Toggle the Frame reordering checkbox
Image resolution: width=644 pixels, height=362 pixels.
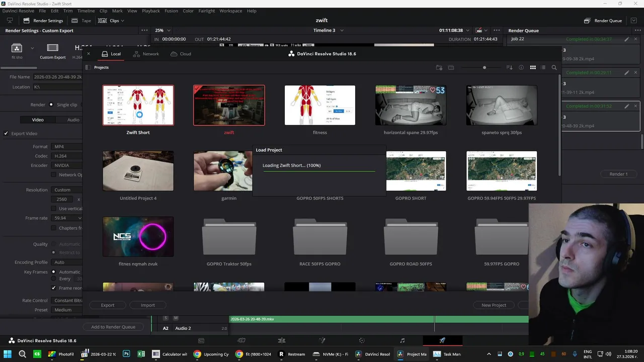tap(54, 288)
